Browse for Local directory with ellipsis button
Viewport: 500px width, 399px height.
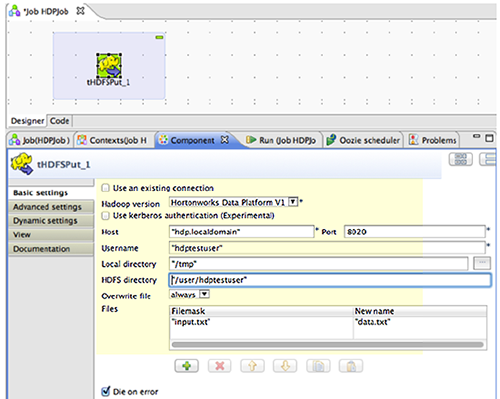482,263
